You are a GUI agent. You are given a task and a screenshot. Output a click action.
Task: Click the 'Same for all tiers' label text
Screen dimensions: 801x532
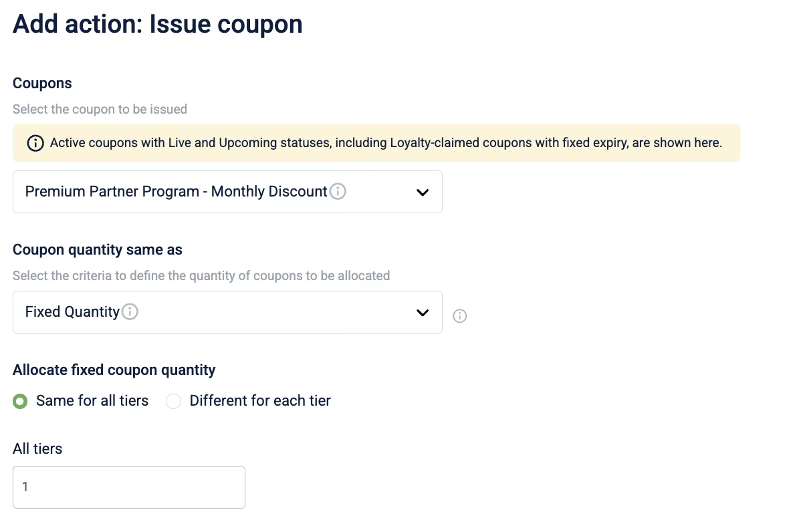(92, 401)
